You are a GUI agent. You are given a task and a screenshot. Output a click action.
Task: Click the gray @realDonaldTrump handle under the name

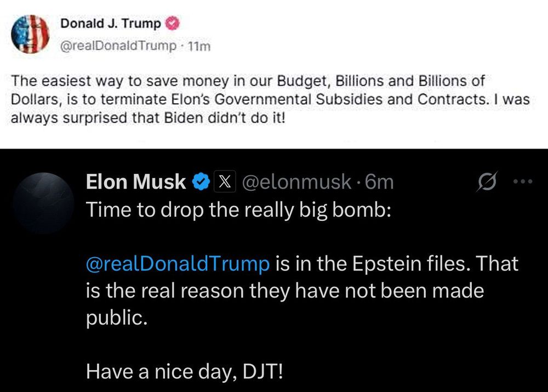point(118,47)
